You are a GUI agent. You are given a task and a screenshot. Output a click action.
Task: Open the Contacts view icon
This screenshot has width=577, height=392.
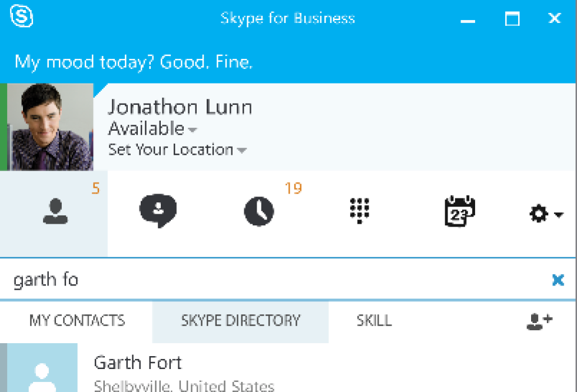55,211
